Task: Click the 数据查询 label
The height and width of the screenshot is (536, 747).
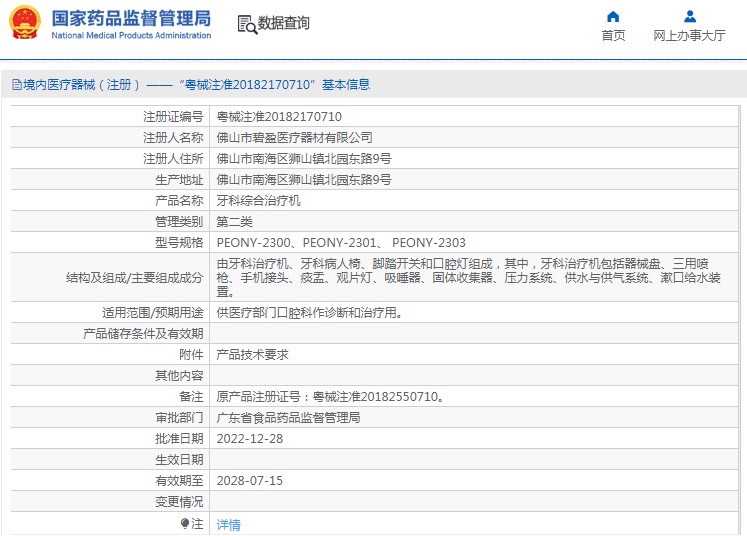Action: point(283,23)
